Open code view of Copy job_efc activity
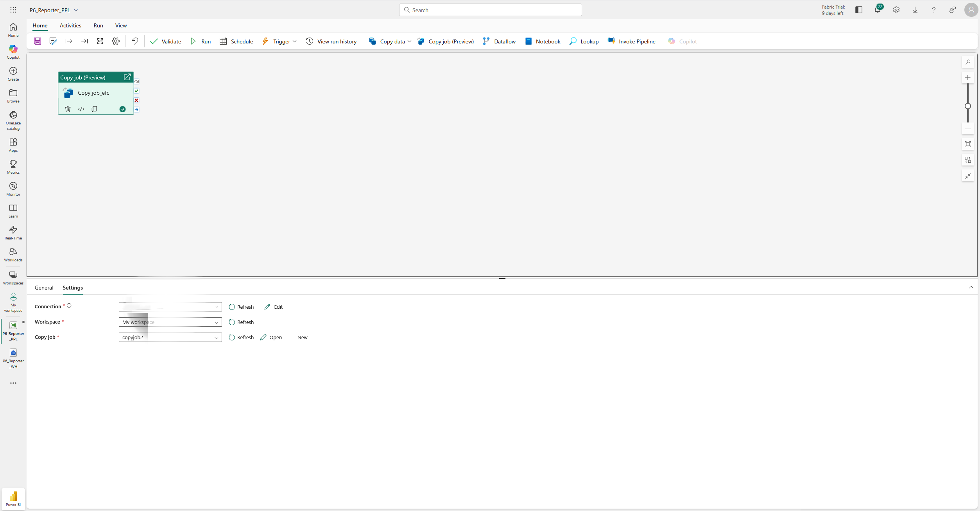This screenshot has height=511, width=980. 81,109
